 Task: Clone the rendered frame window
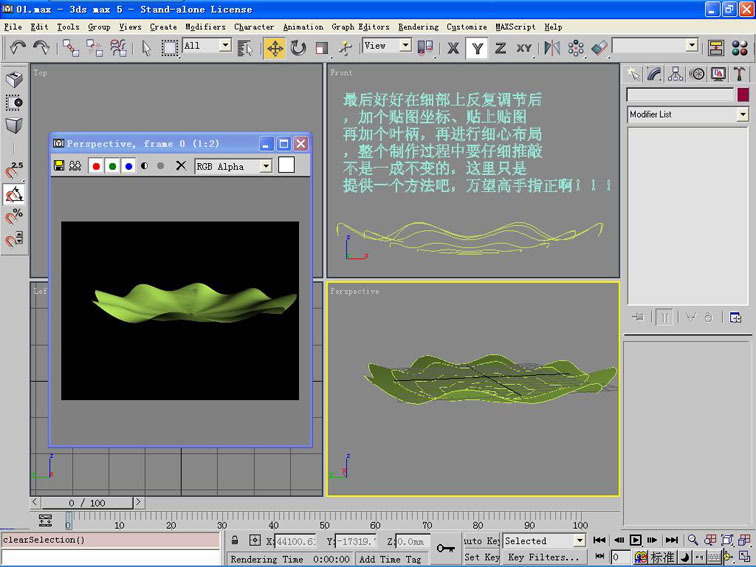coord(75,166)
